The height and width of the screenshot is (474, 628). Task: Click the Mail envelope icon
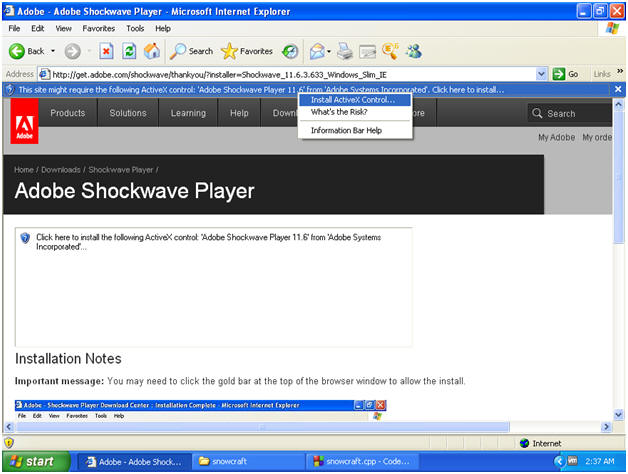coord(317,51)
